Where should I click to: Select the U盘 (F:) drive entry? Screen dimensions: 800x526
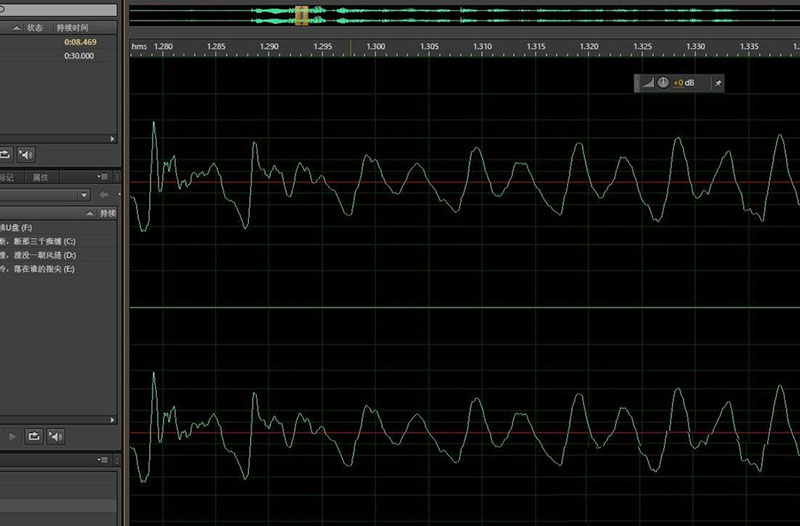pos(20,229)
